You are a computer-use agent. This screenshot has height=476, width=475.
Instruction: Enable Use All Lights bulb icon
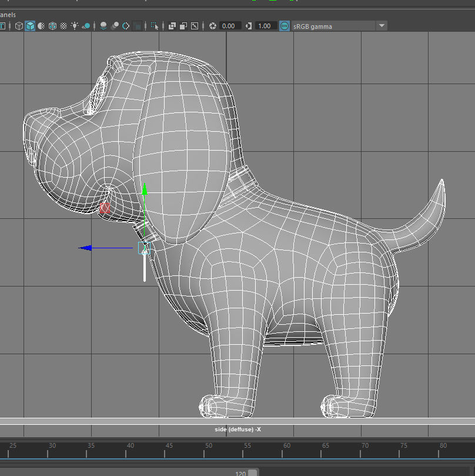coord(75,26)
